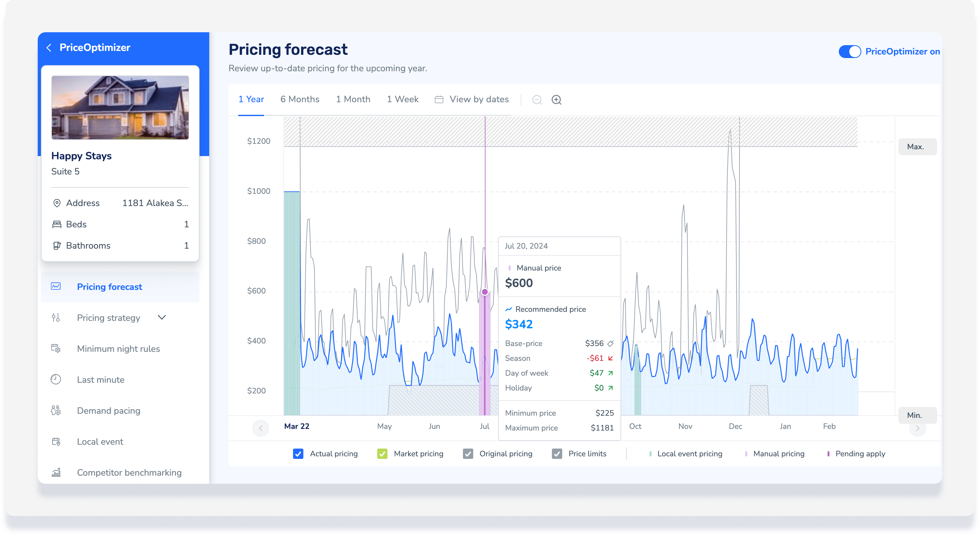980x535 pixels.
Task: Click the Last minute clock icon
Action: [x=56, y=379]
